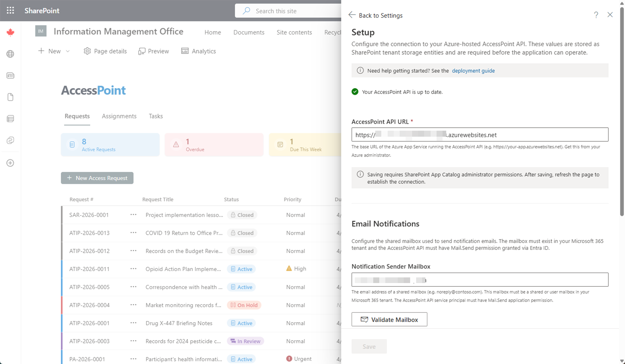Click the news icon in left sidebar
The image size is (625, 364).
(11, 75)
